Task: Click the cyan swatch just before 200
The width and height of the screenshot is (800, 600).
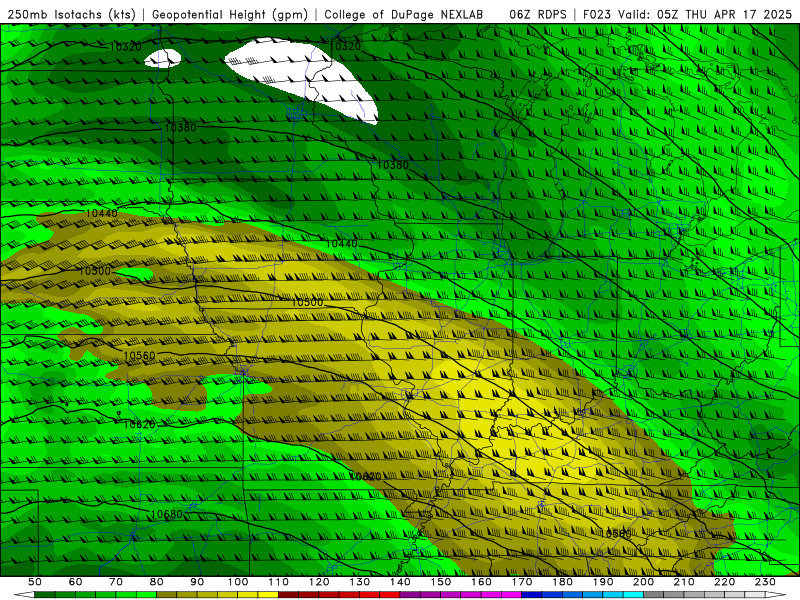Action: [633, 595]
